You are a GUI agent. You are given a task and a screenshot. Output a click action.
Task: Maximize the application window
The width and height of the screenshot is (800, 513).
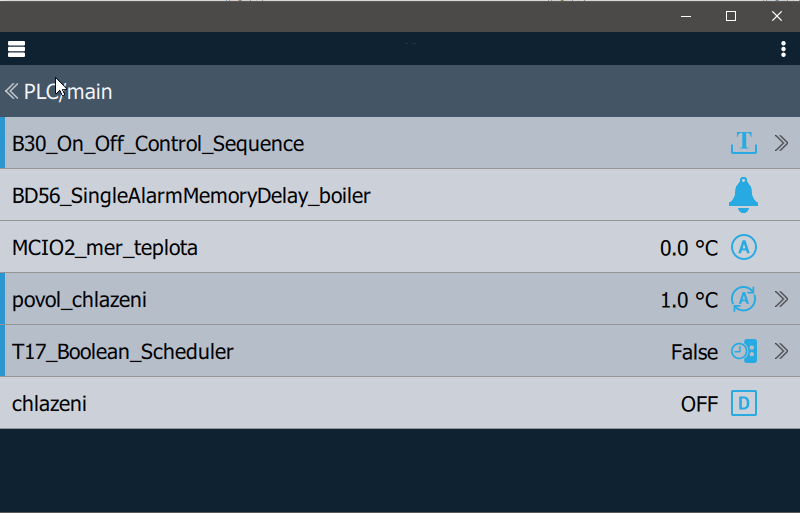point(731,16)
